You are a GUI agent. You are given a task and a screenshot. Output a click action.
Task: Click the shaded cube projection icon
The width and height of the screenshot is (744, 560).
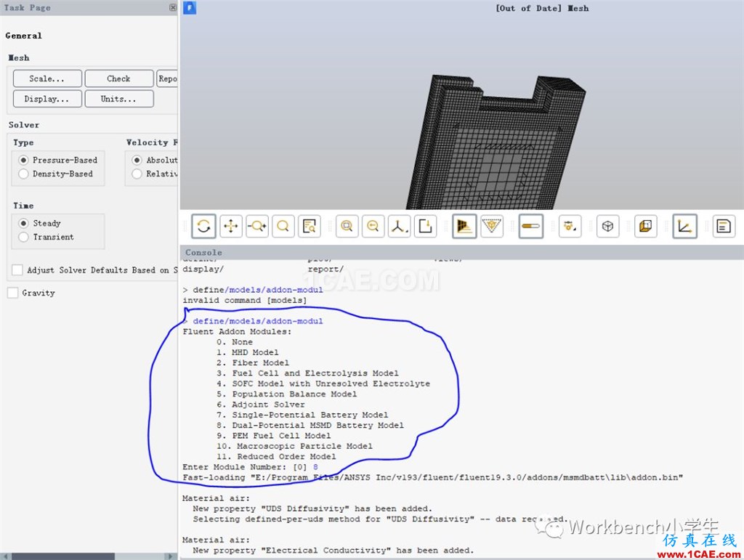pyautogui.click(x=646, y=226)
